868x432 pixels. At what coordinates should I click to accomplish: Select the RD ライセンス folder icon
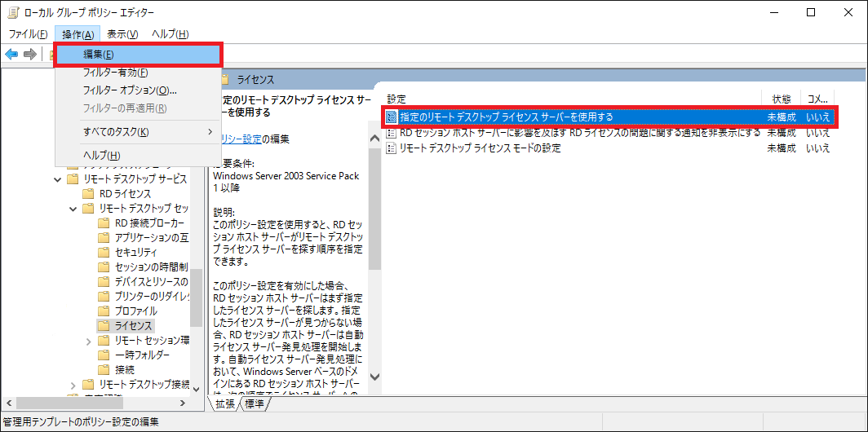click(x=88, y=194)
